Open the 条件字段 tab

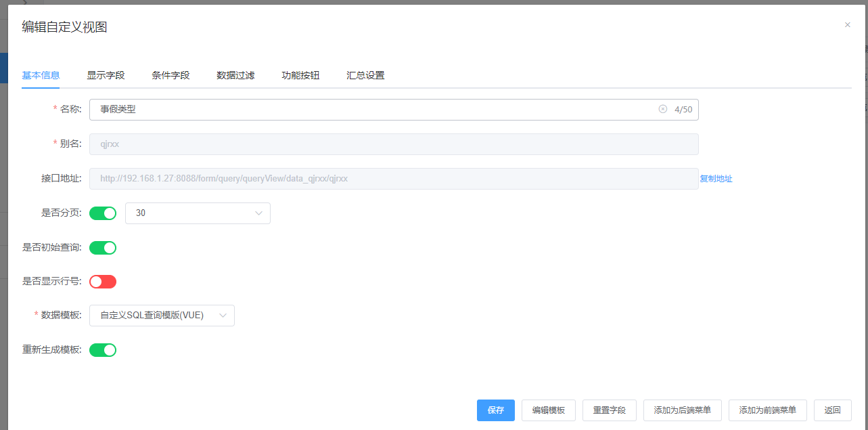(x=170, y=75)
